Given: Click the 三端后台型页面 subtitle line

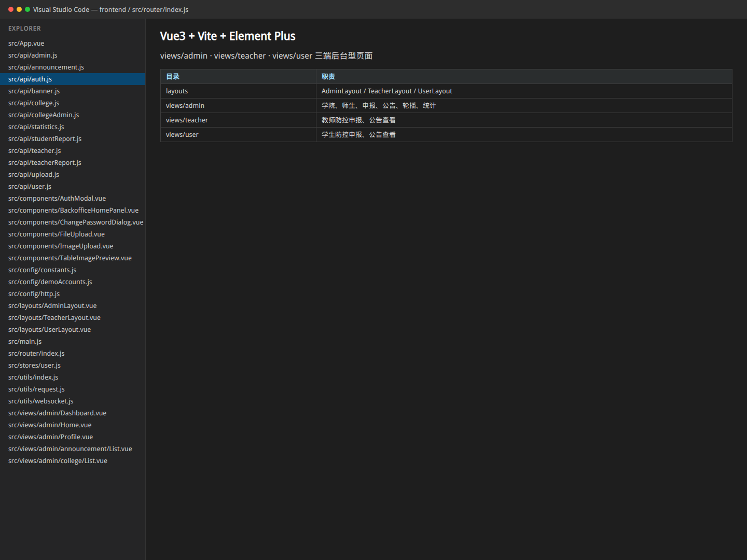Looking at the screenshot, I should [x=266, y=56].
